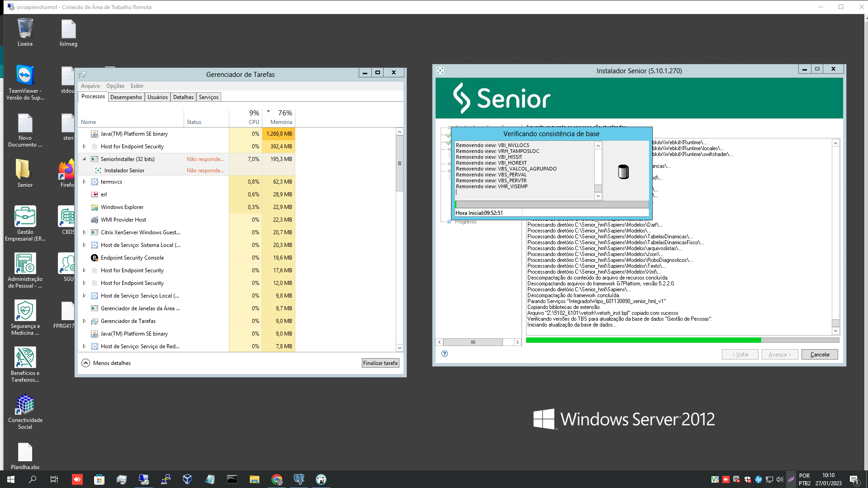Switch to the Desempenho tab
Image resolution: width=868 pixels, height=488 pixels.
tap(126, 97)
